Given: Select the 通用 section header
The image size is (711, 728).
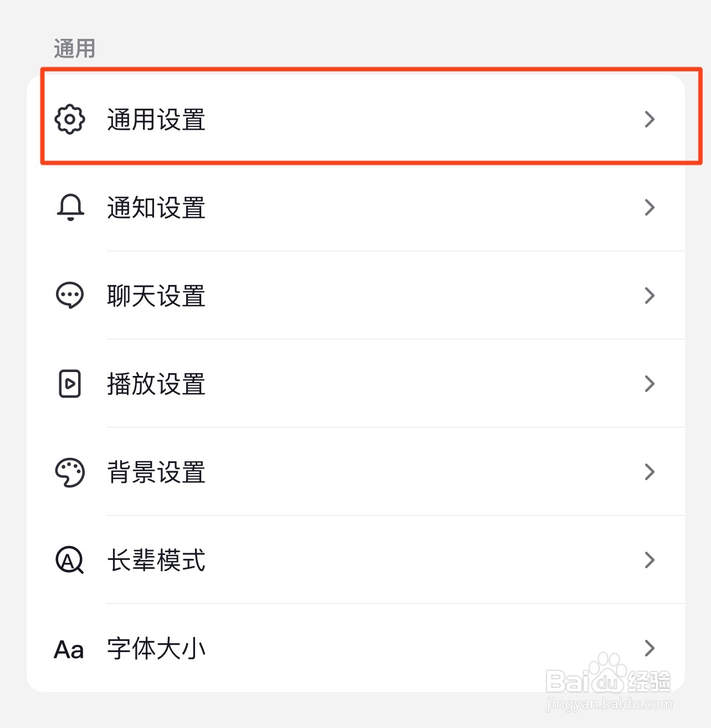Looking at the screenshot, I should (74, 48).
